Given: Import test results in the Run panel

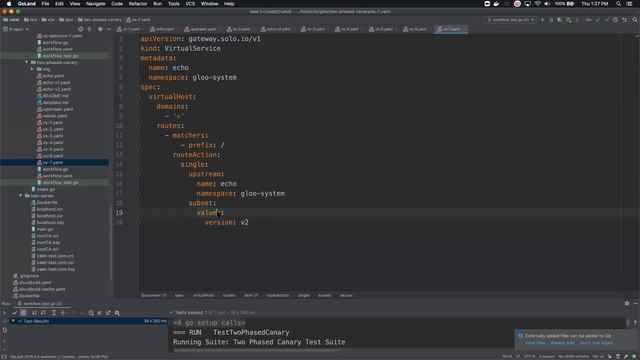Looking at the screenshot, I should pyautogui.click(x=100, y=313).
